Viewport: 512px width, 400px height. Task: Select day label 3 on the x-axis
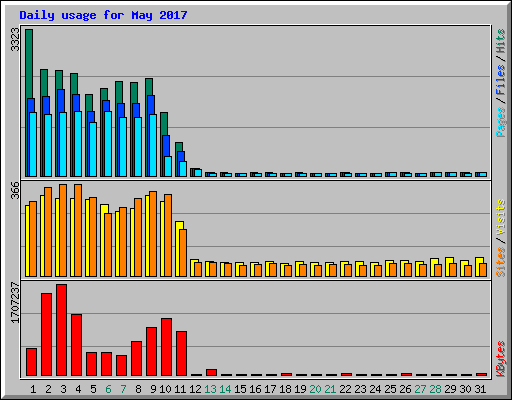[x=63, y=389]
